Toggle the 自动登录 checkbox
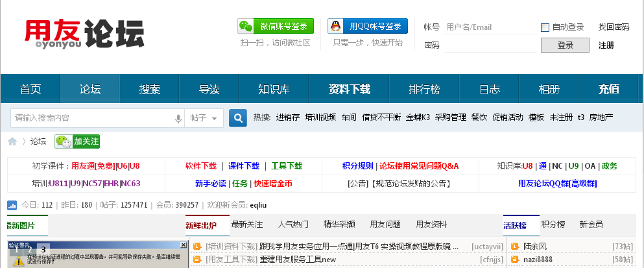Image resolution: width=644 pixels, height=268 pixels. click(x=545, y=27)
